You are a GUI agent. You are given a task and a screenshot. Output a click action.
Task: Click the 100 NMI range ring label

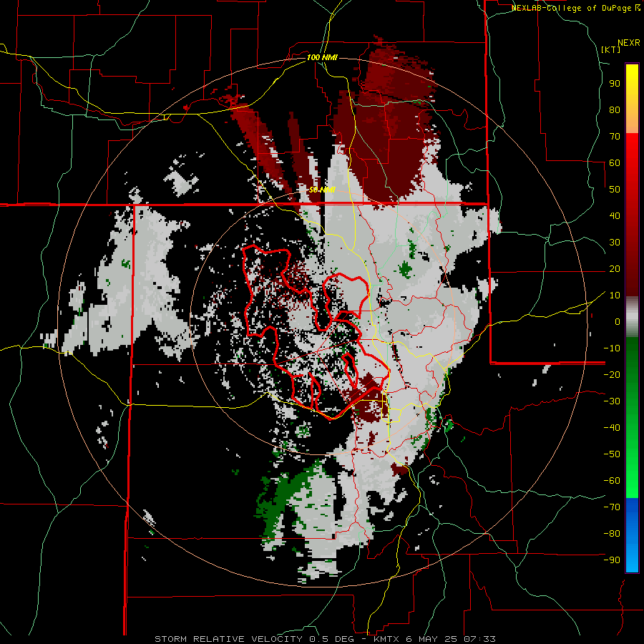click(323, 57)
